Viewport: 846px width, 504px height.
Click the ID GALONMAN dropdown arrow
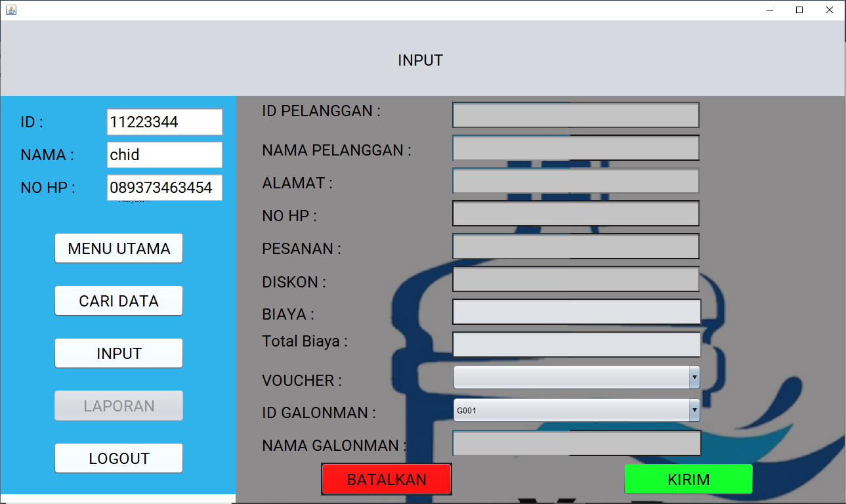pos(694,410)
